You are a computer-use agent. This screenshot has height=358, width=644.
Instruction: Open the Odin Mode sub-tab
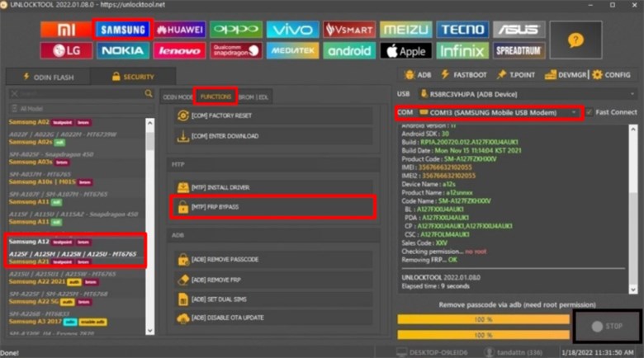pos(177,97)
